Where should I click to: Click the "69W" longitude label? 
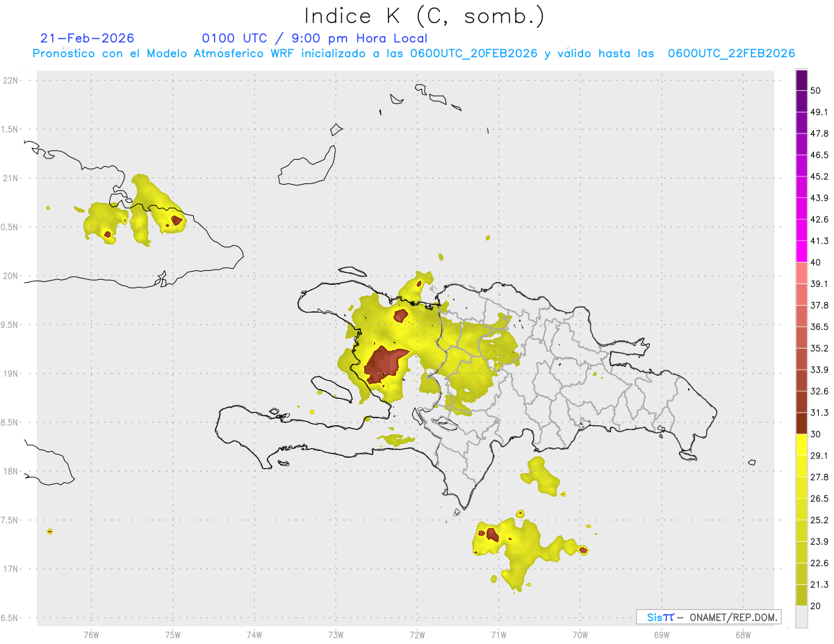click(x=662, y=635)
